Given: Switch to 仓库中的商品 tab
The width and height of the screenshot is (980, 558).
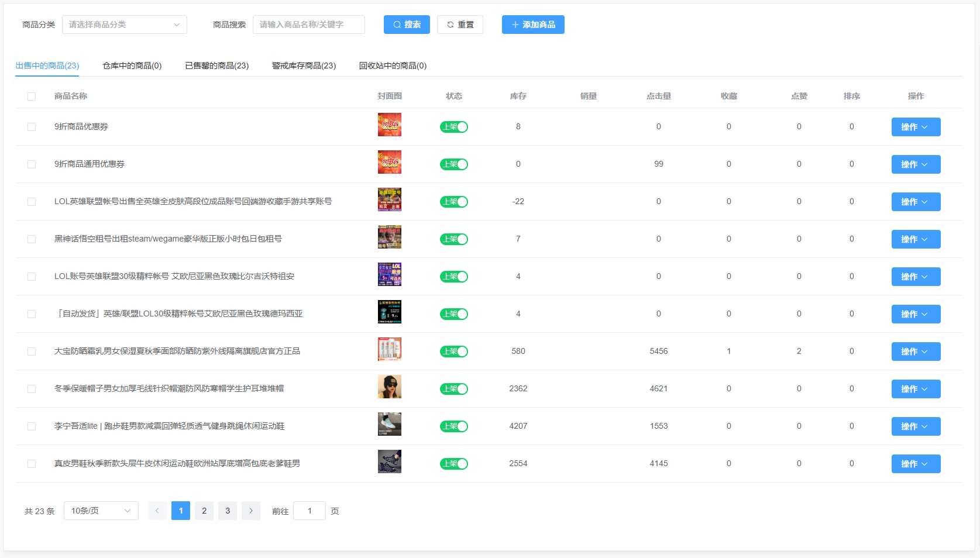Looking at the screenshot, I should tap(132, 66).
